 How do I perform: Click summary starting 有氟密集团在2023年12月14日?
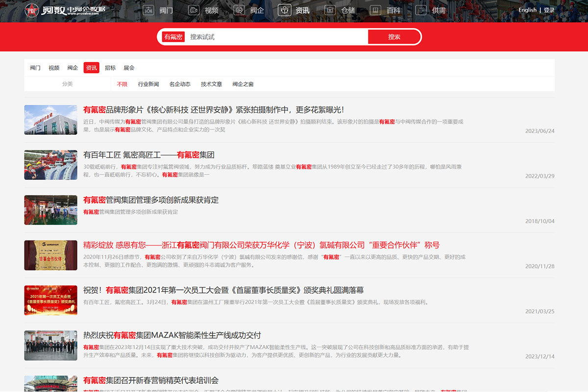[x=276, y=351]
